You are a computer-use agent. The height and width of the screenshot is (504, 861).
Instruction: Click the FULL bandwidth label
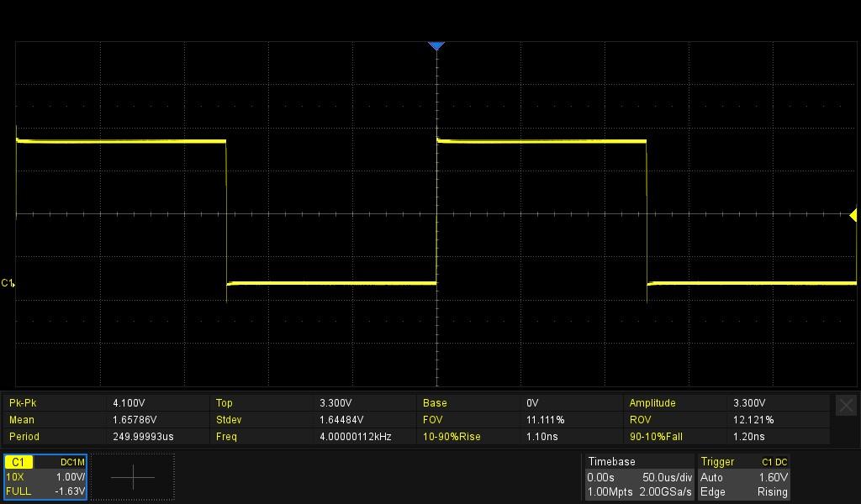pos(18,491)
